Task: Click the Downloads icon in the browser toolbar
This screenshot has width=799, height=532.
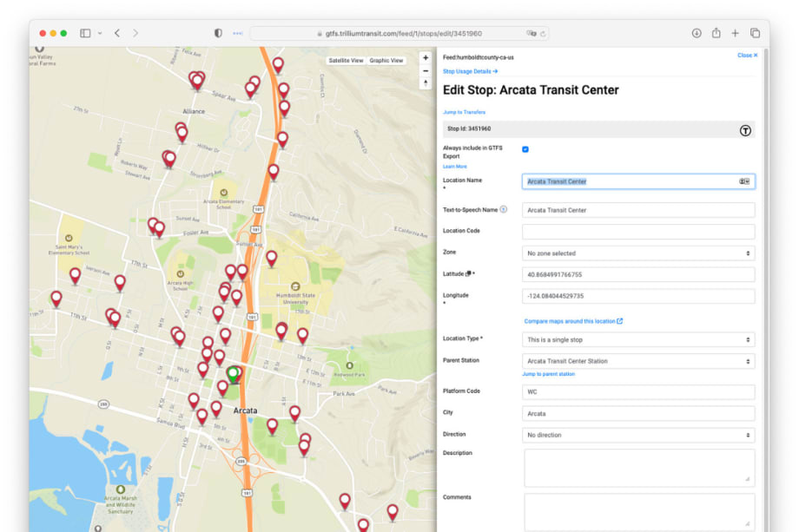Action: pyautogui.click(x=697, y=32)
